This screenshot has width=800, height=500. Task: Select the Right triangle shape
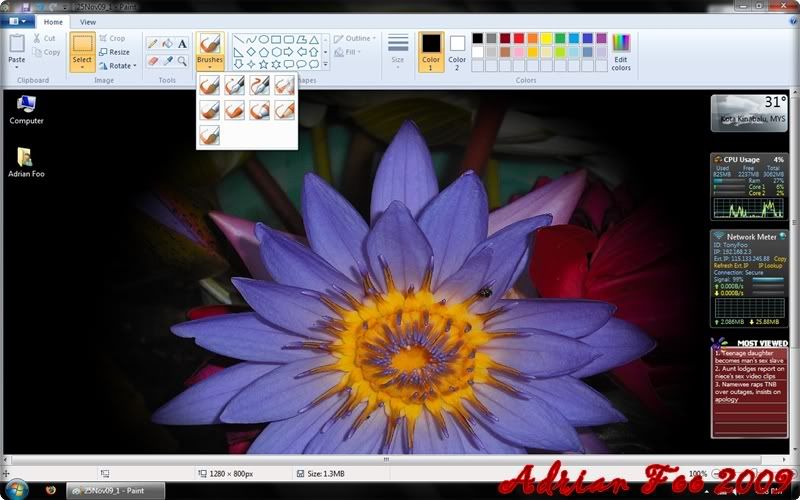238,52
